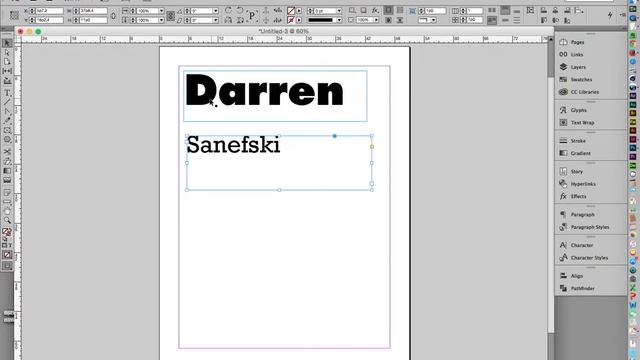
Task: Click Apply None button in toolbox
Action: pos(7,255)
